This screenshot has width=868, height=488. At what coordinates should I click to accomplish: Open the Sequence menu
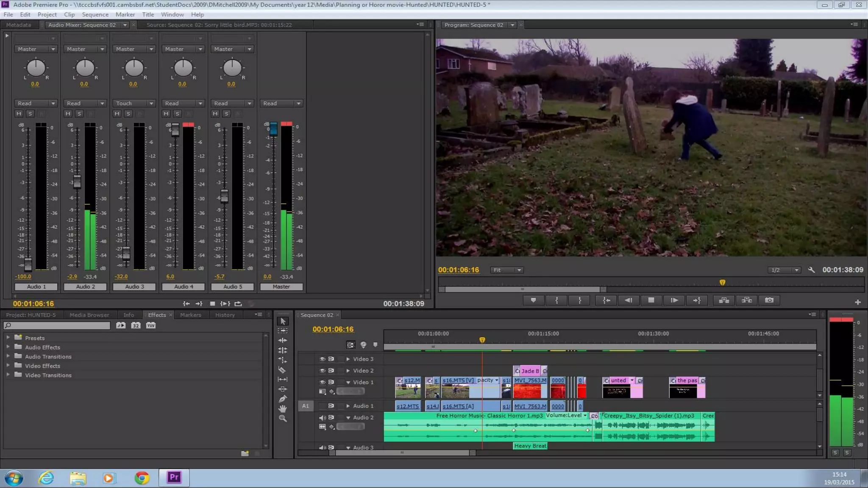tap(95, 14)
